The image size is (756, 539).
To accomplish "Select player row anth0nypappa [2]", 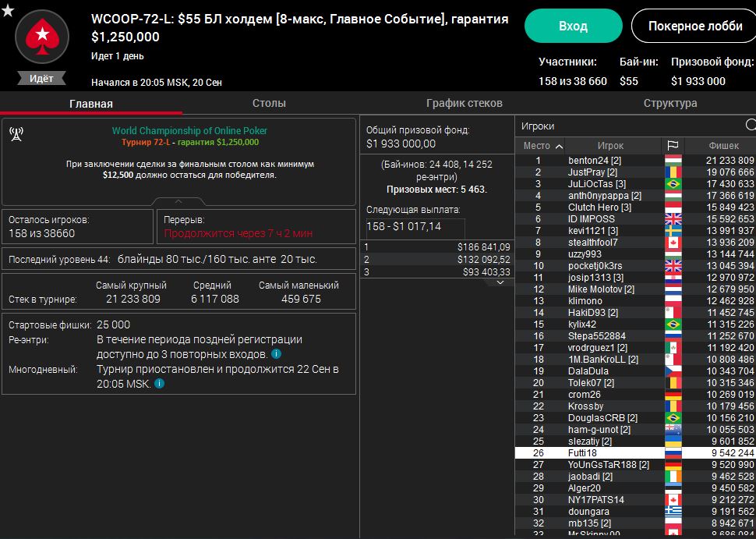I will 635,196.
